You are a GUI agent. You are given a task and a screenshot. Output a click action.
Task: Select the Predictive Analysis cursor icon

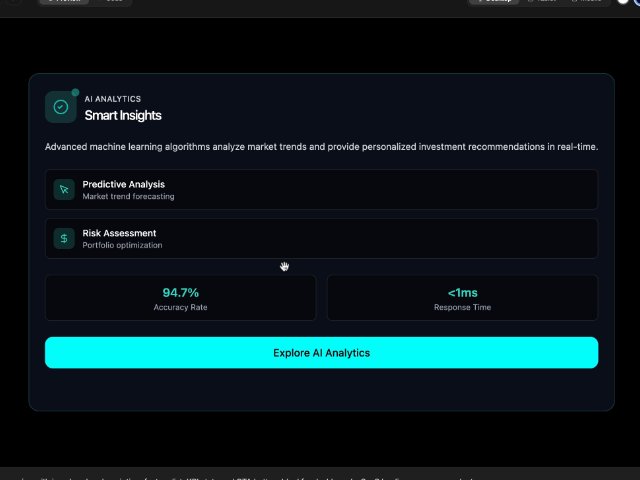tap(64, 189)
